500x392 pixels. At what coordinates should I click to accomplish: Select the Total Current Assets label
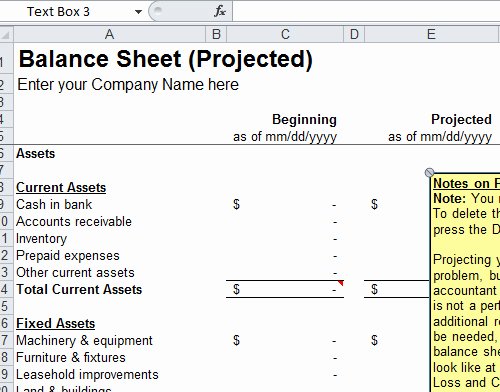pos(79,289)
